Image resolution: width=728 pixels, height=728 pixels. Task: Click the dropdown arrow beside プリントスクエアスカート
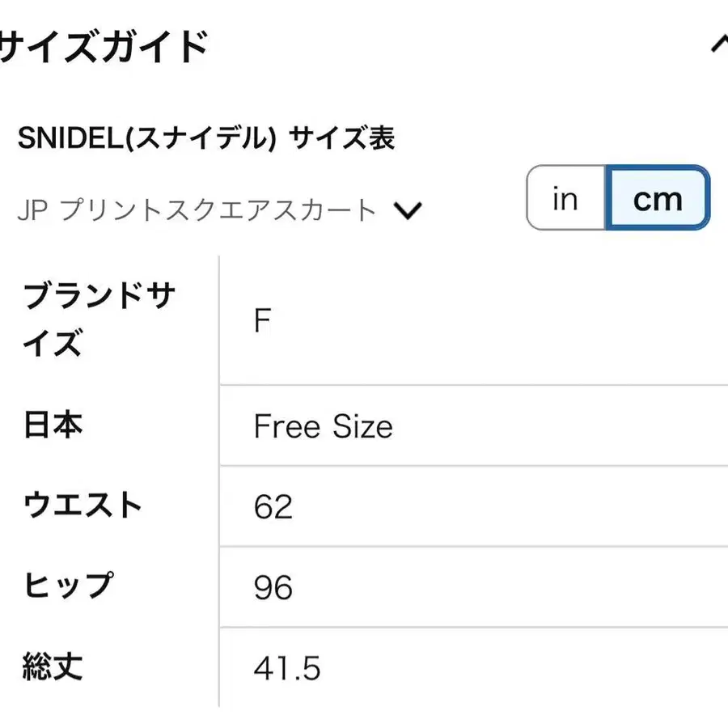click(x=408, y=212)
